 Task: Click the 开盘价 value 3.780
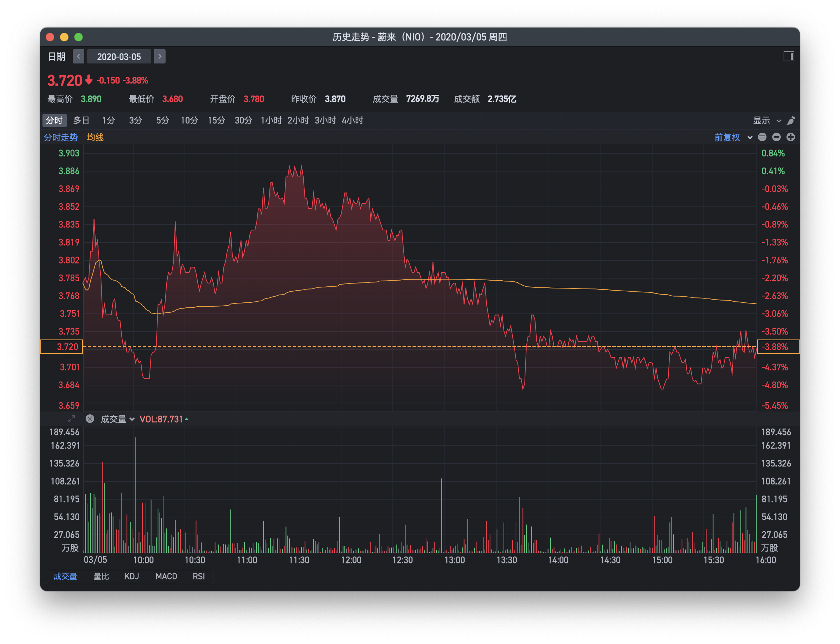tap(253, 99)
